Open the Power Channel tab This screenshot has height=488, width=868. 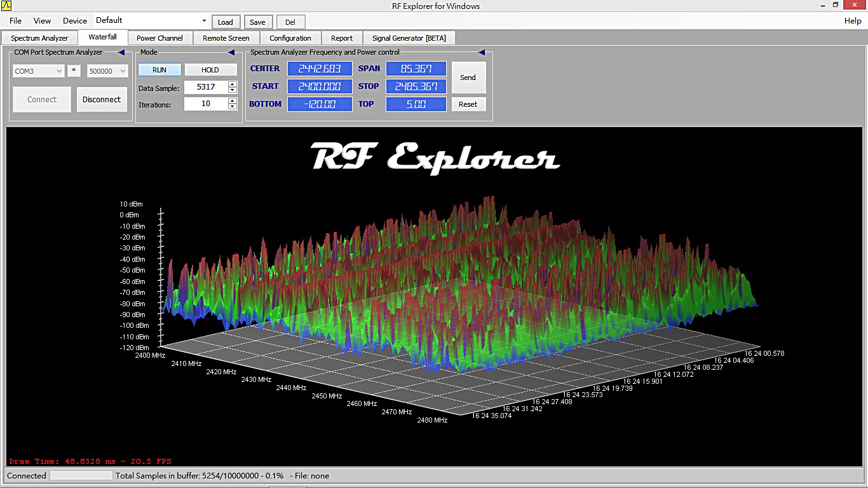pyautogui.click(x=159, y=38)
